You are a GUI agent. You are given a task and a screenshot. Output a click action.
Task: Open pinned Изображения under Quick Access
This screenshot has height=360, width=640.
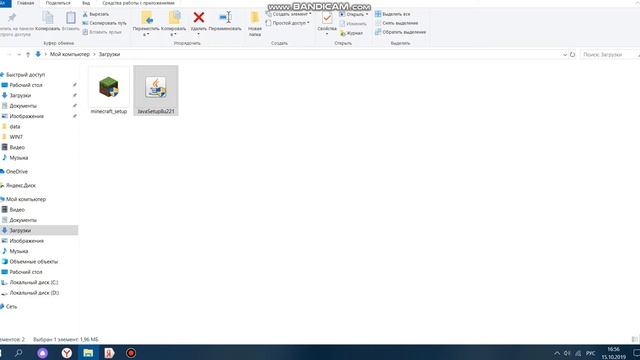(x=27, y=116)
